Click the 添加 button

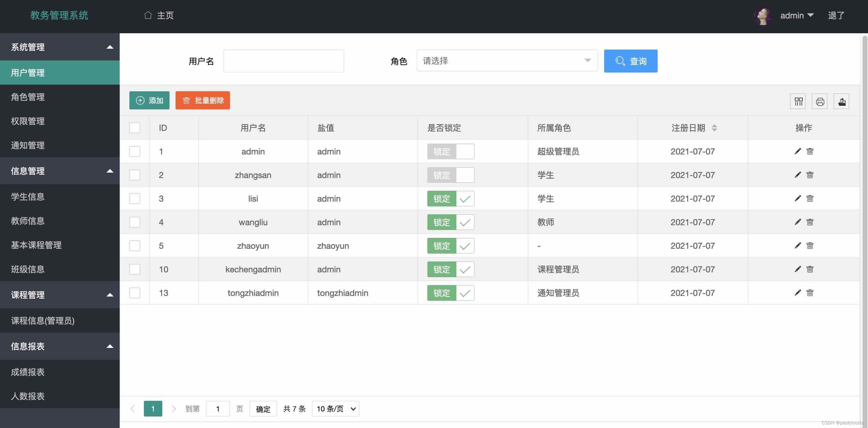pos(149,100)
